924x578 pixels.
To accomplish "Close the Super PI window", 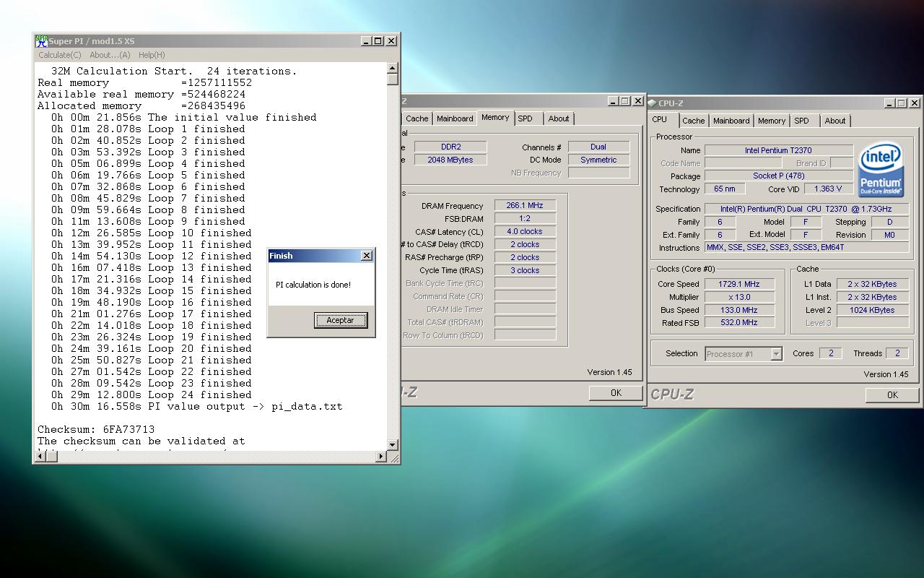I will 391,41.
